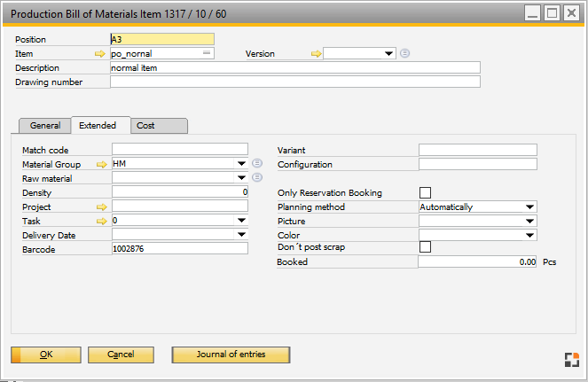Click the round list icon beside Material Group
588x382 pixels.
(257, 164)
